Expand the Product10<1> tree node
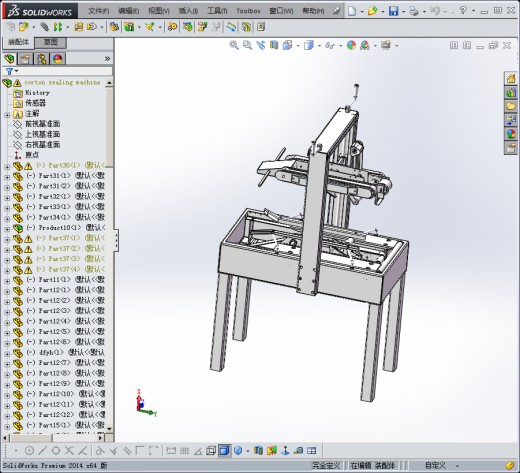 click(x=7, y=229)
